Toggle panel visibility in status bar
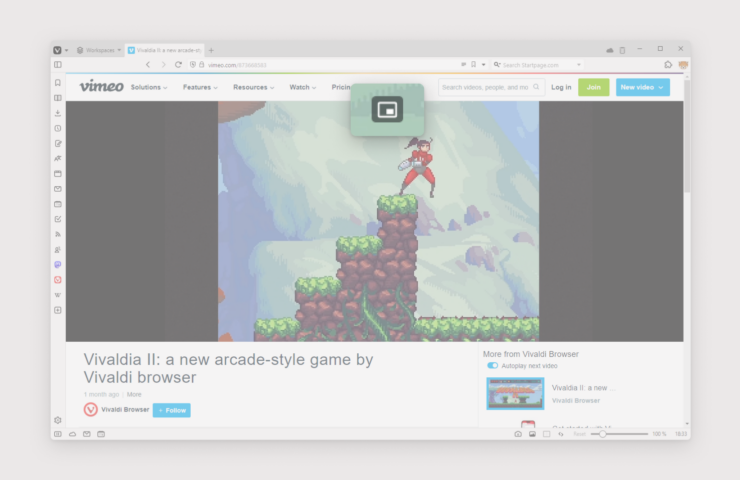Viewport: 740px width, 480px height. coord(58,434)
